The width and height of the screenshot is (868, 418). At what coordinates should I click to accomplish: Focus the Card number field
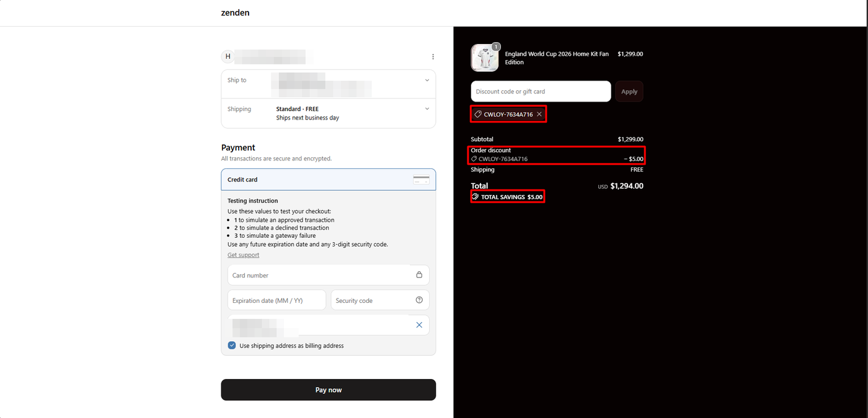[329, 275]
